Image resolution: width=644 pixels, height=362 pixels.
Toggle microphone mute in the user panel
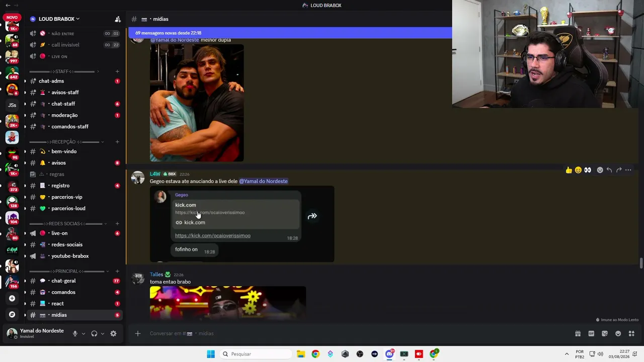click(x=75, y=333)
